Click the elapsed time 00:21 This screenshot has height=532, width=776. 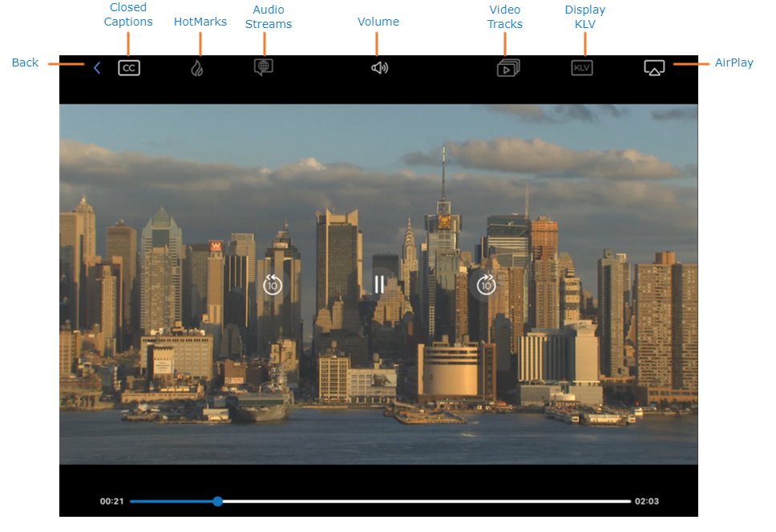[x=111, y=502]
